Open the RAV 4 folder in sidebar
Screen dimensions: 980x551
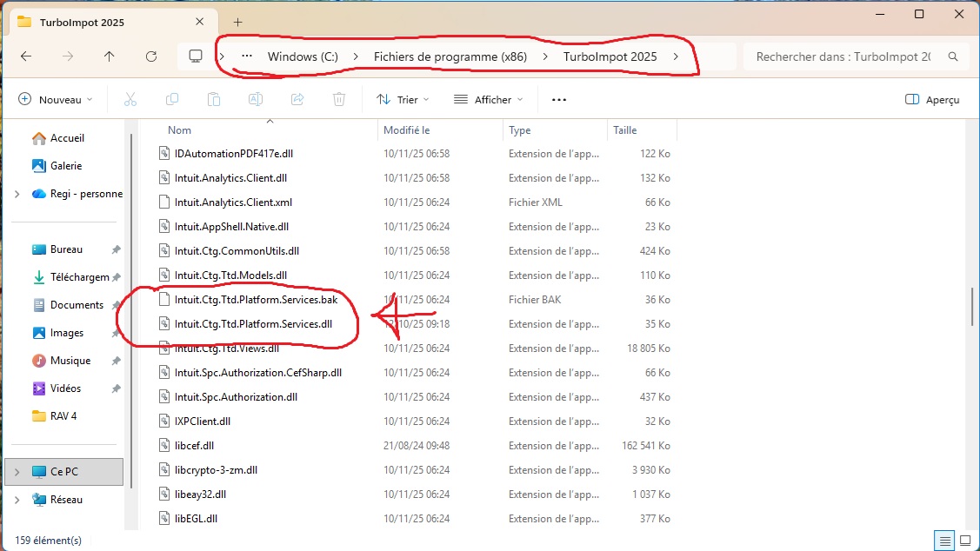coord(55,416)
